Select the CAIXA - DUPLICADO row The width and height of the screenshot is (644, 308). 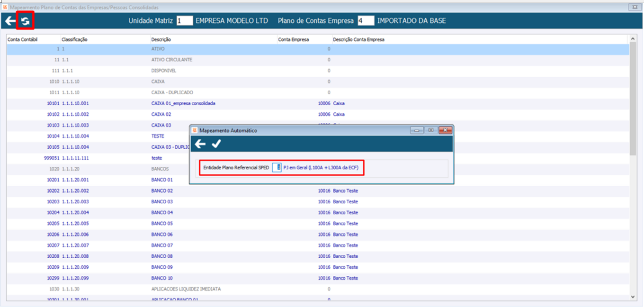pyautogui.click(x=318, y=92)
